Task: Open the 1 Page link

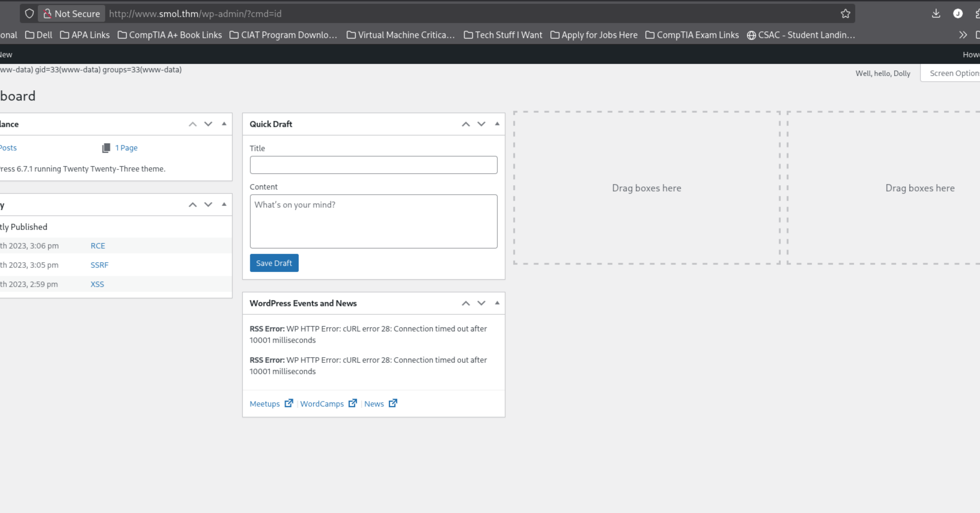Action: (x=126, y=148)
